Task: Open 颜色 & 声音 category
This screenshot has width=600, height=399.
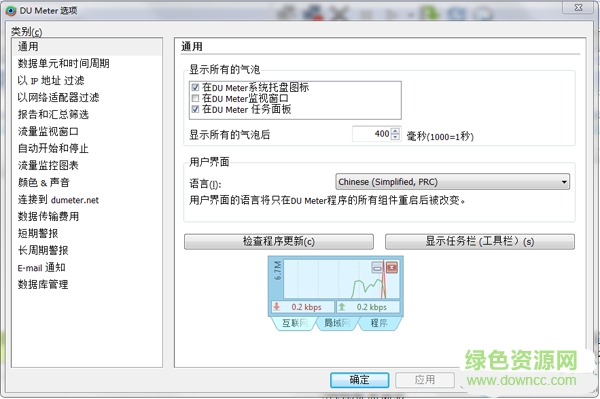Action: tap(44, 182)
